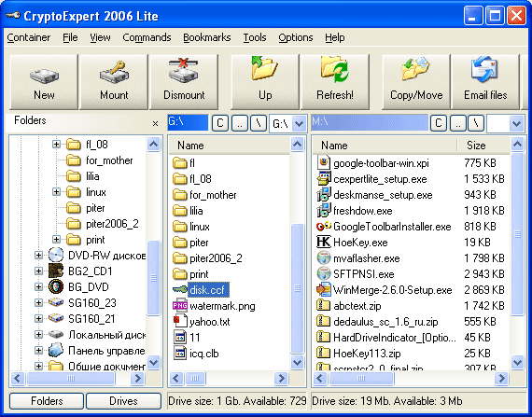Open the G:\ drive dropdown

(299, 123)
